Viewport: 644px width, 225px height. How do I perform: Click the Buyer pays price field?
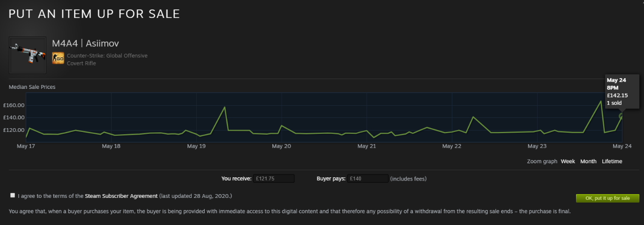(x=368, y=179)
